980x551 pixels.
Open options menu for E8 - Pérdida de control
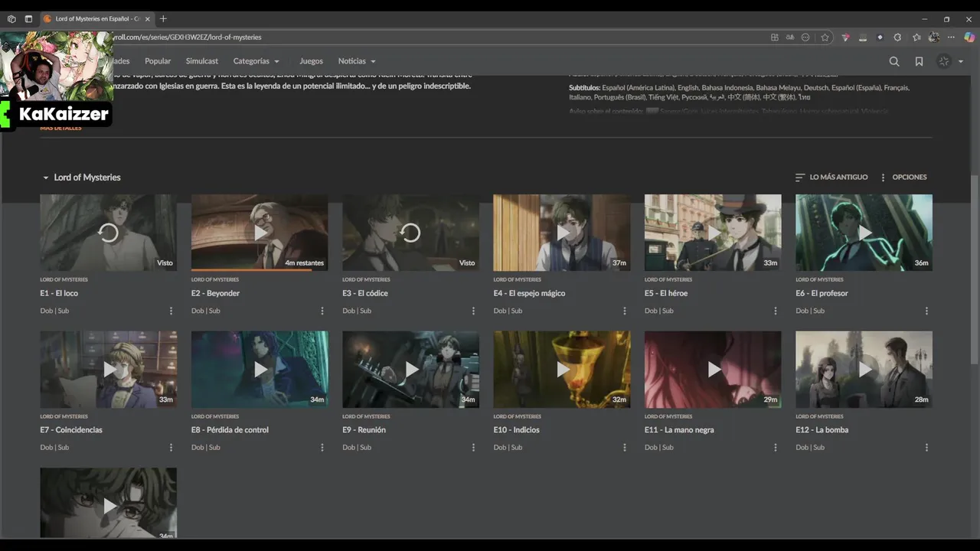point(322,448)
